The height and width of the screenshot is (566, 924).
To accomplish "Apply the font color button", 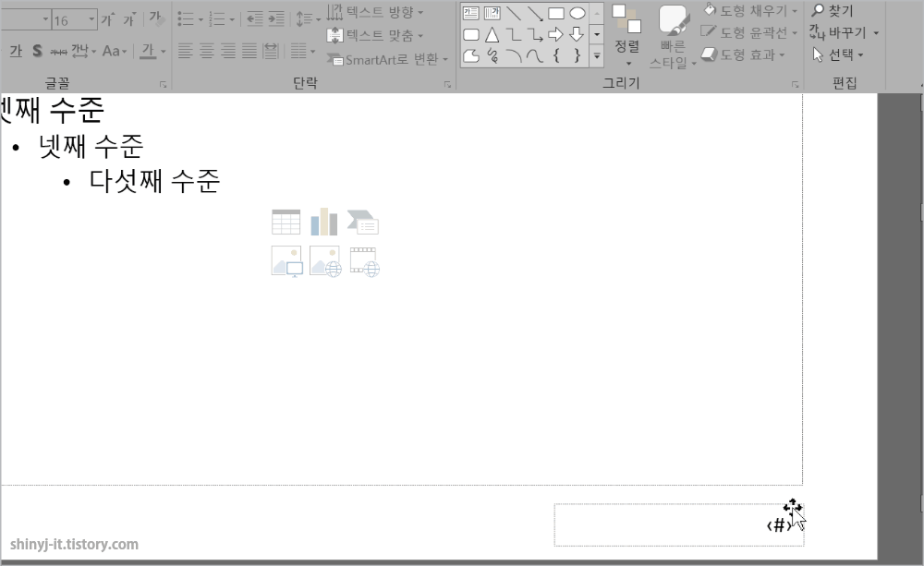I will pyautogui.click(x=148, y=51).
